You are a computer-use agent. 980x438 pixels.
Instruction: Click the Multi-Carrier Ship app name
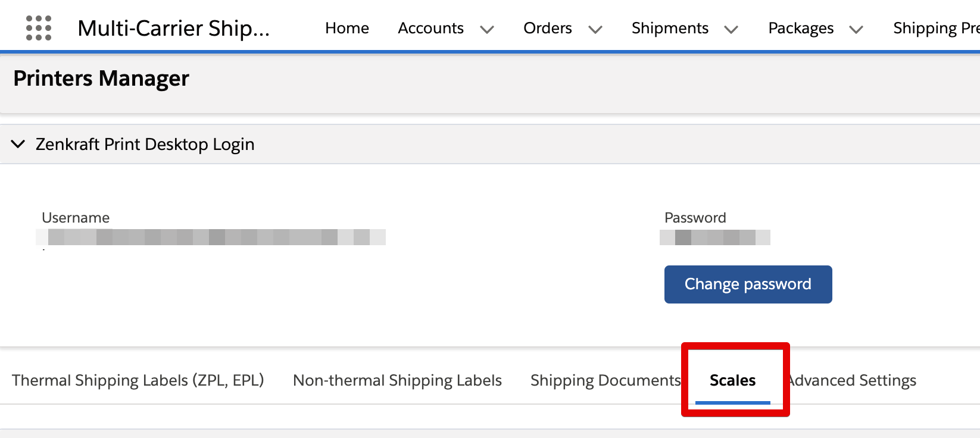(x=173, y=29)
